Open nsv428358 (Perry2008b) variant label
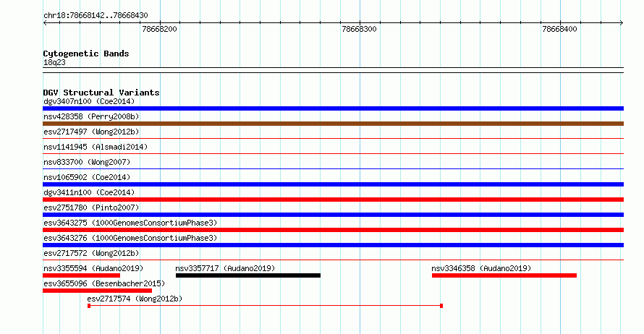 [x=91, y=116]
